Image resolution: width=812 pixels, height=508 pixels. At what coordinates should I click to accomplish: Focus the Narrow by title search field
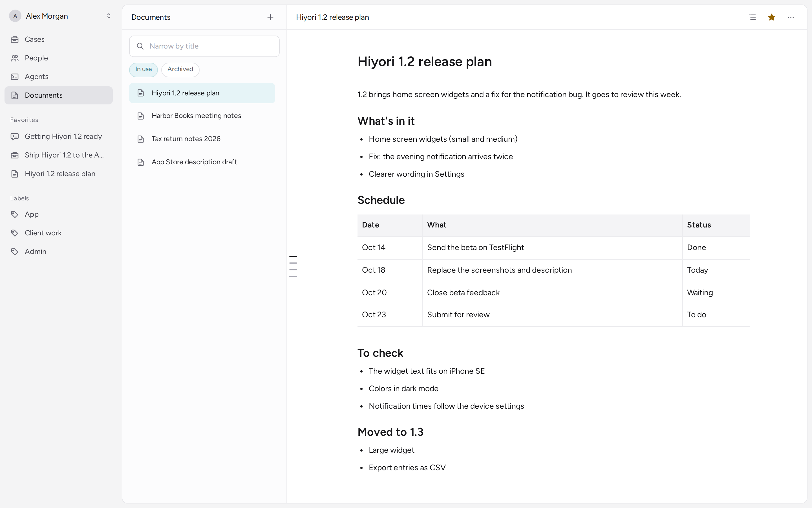click(x=204, y=46)
